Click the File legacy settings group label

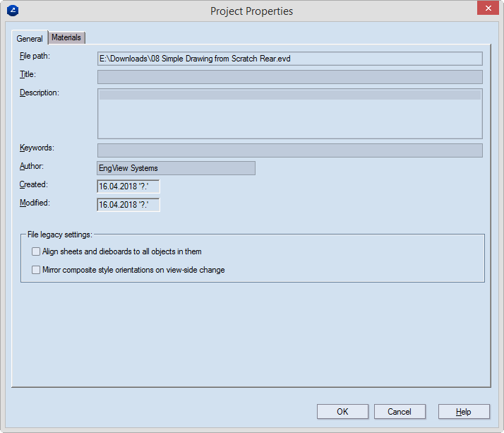tap(59, 235)
